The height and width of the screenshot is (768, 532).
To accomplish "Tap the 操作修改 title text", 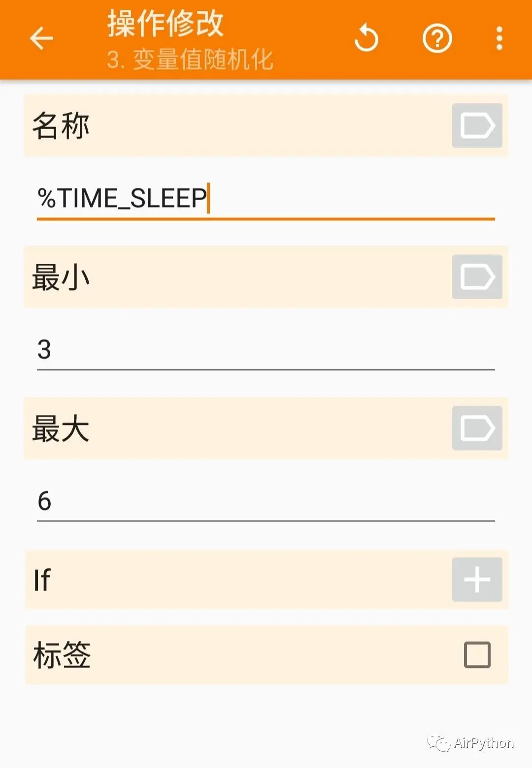I will 166,23.
